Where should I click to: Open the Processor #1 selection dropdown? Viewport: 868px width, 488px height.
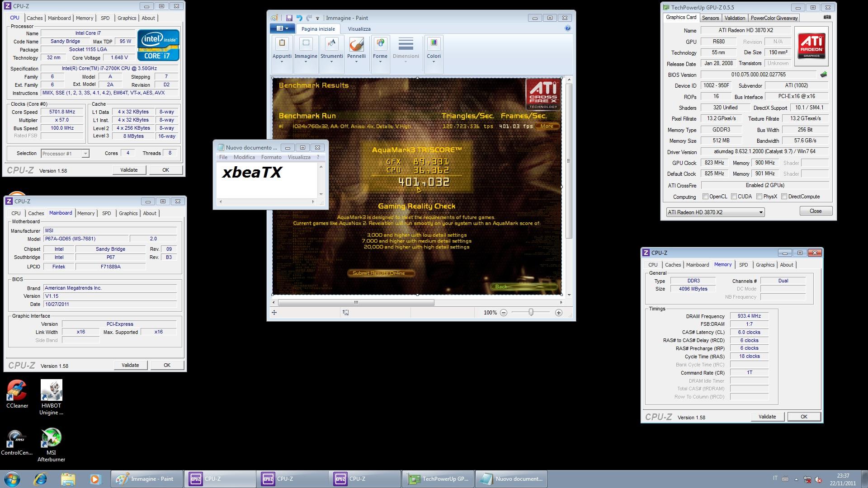click(x=65, y=154)
